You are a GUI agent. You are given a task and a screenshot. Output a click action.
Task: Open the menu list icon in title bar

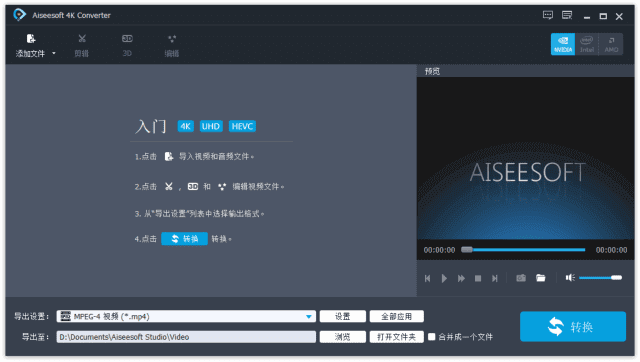pos(567,16)
